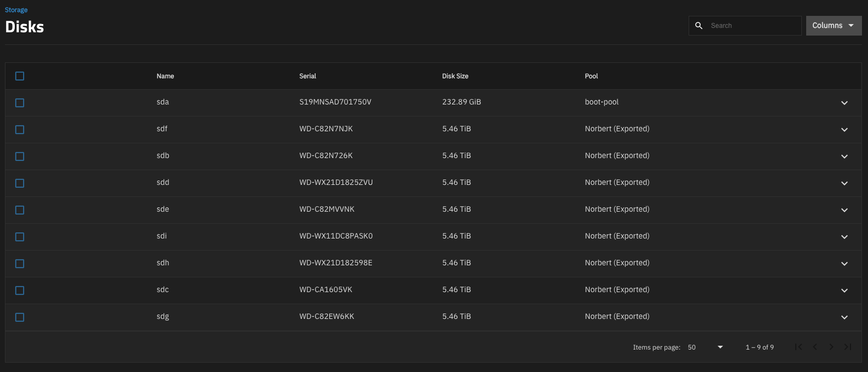Screen dimensions: 868x372
Task: Focus the Search input field
Action: click(x=753, y=26)
